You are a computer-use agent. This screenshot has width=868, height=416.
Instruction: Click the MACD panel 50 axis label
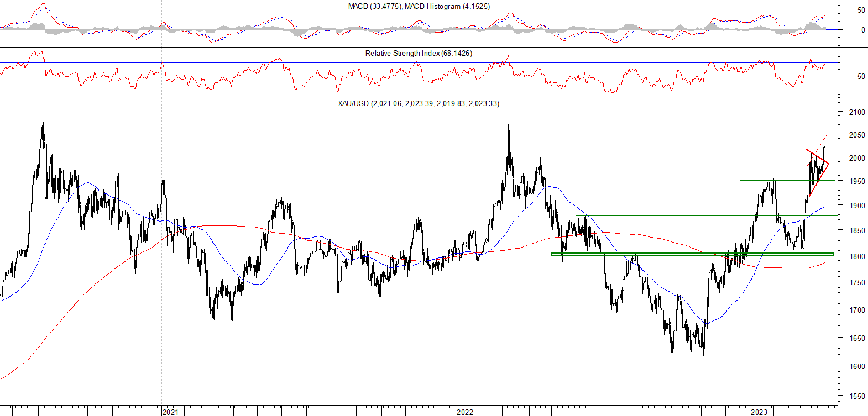[861, 10]
